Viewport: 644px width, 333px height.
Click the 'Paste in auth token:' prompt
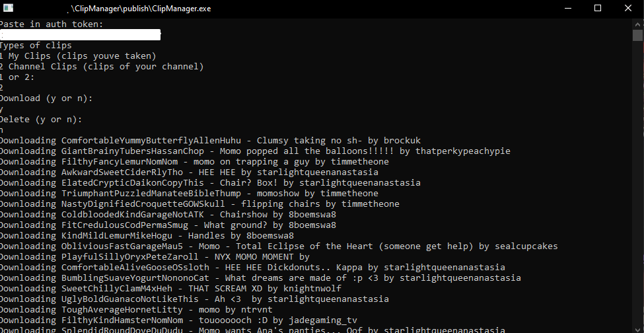pyautogui.click(x=52, y=24)
